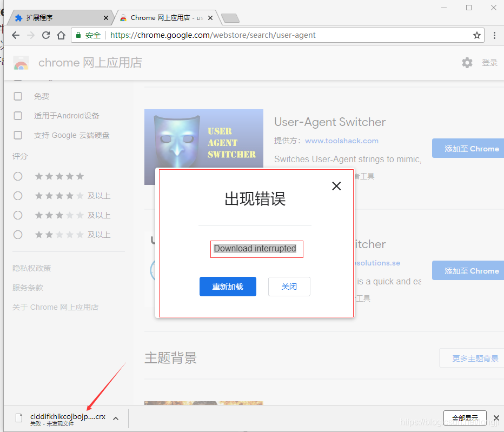Click 全部显示 in downloads bar
The height and width of the screenshot is (432, 504).
coord(465,418)
